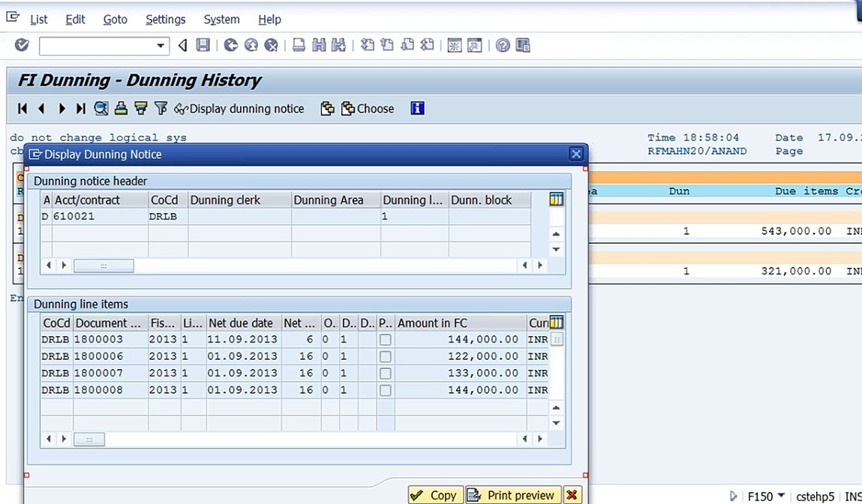862x504 pixels.
Task: Click the Details magnifier icon
Action: pos(101,109)
